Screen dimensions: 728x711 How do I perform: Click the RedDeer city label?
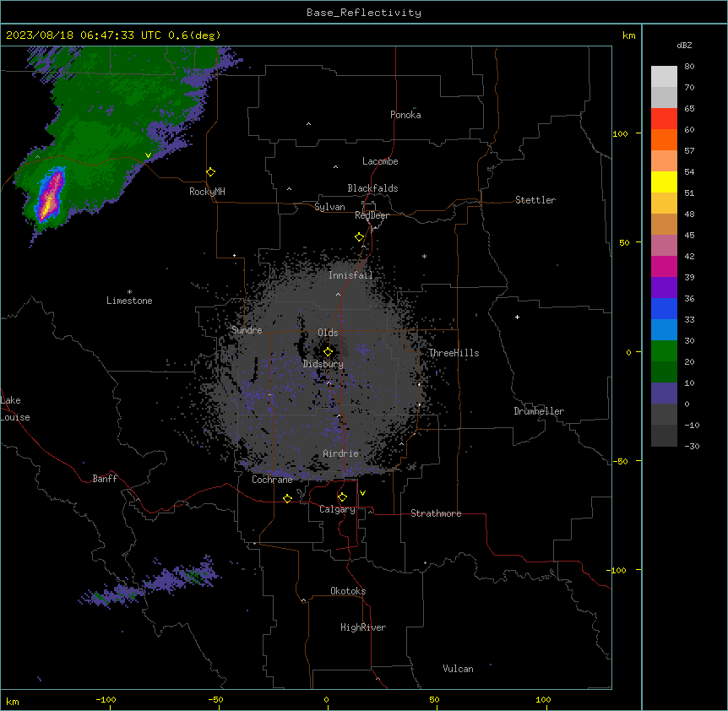point(372,215)
